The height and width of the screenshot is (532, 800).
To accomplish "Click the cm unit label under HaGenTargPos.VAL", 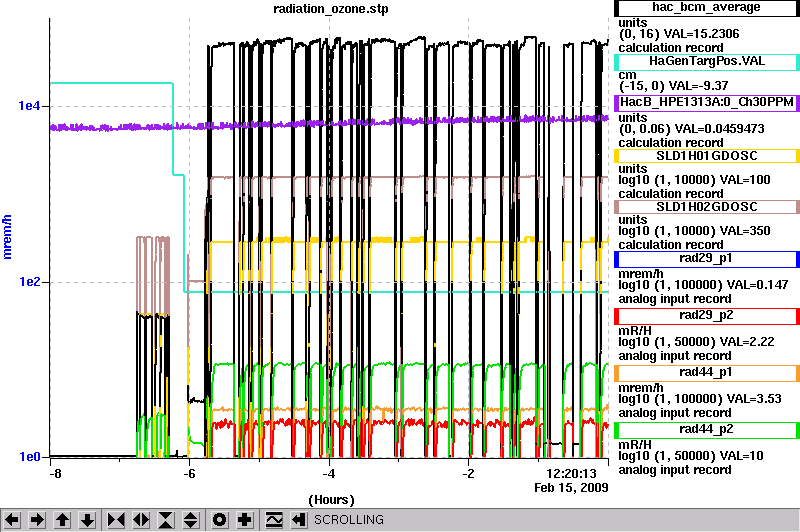I will (628, 75).
